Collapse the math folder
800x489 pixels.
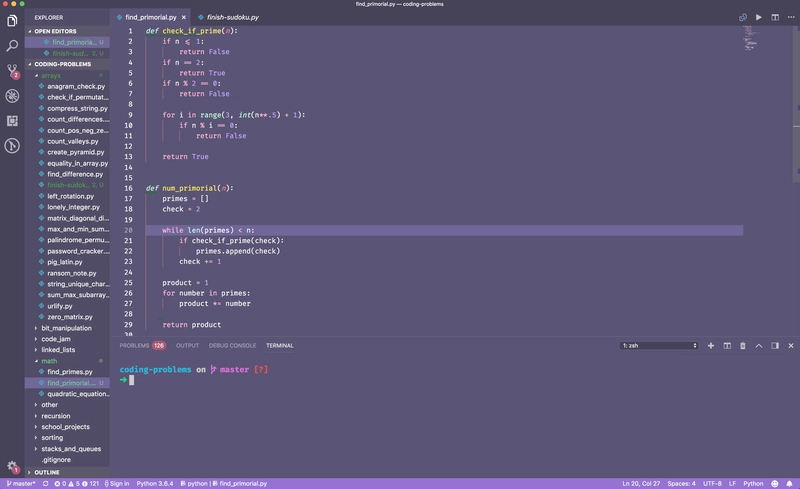pos(67,361)
